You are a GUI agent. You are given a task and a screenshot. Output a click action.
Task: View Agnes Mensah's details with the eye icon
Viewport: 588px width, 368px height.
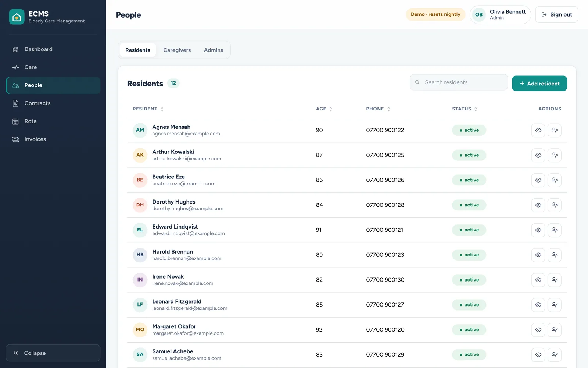pos(538,130)
